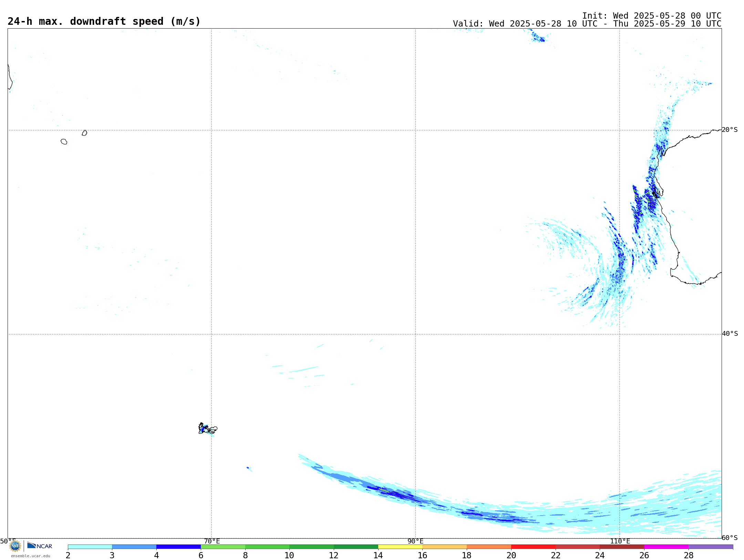Click the NSF logo
This screenshot has height=560, width=744.
15,546
